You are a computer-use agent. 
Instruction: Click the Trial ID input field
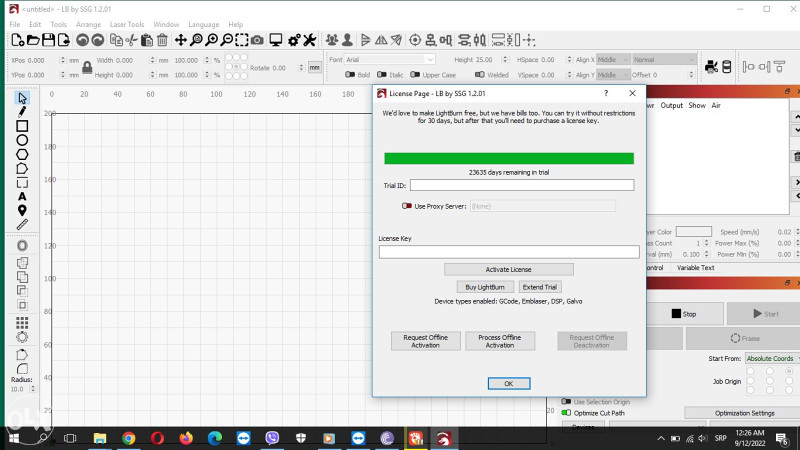[522, 185]
